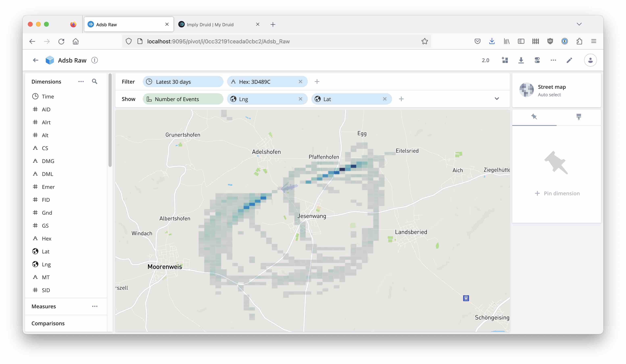Image resolution: width=626 pixels, height=364 pixels.
Task: Search dimensions with magnifier icon
Action: coord(94,82)
